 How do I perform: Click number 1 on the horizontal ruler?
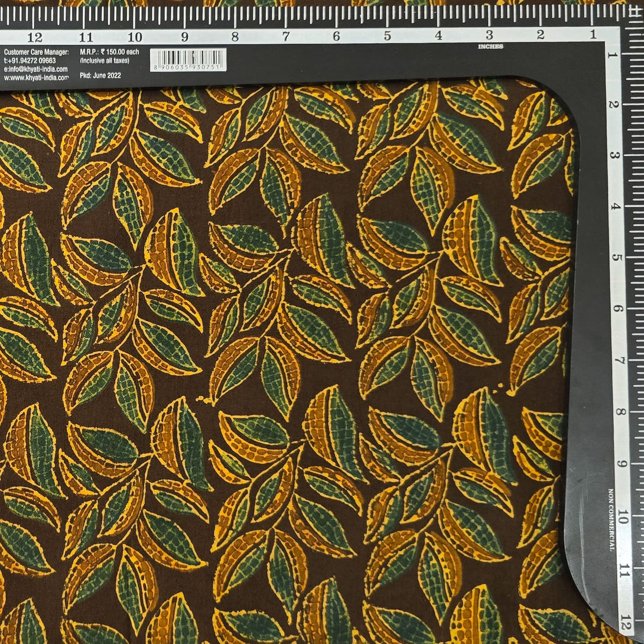(592, 35)
